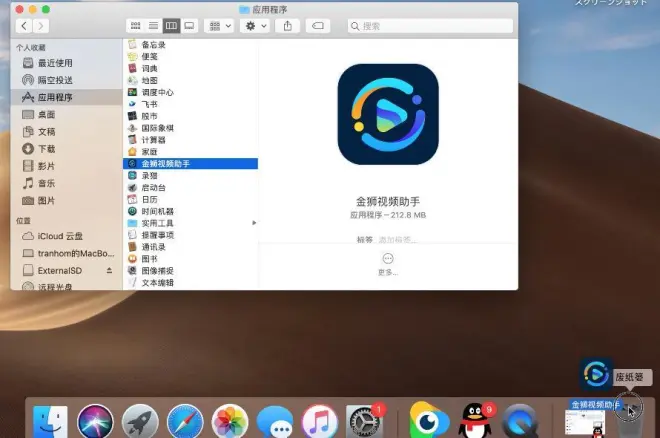Open 隔空投送 in the sidebar
Viewport: 660px width, 438px height.
(67, 80)
